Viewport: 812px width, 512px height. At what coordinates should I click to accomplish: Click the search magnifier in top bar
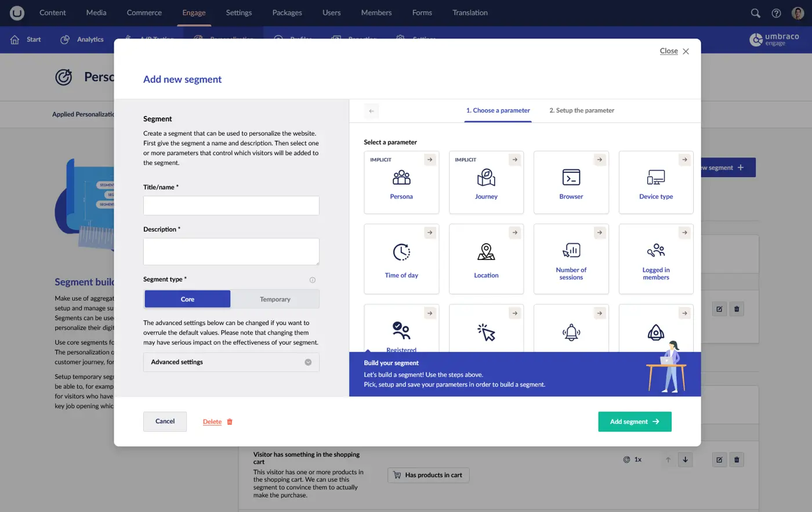755,13
